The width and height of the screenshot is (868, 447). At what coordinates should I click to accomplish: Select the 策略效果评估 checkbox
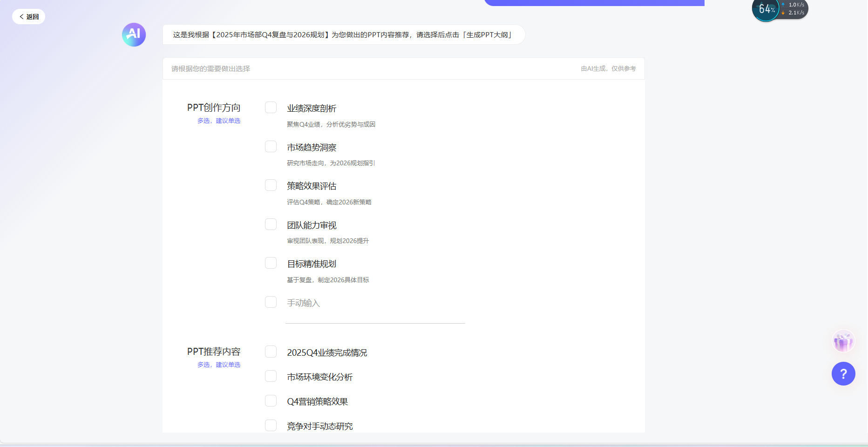[x=271, y=185]
